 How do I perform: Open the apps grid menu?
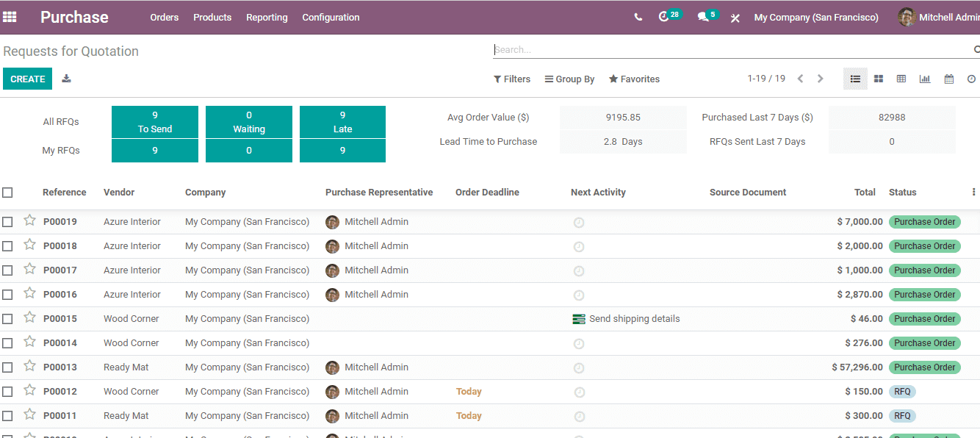[x=10, y=17]
